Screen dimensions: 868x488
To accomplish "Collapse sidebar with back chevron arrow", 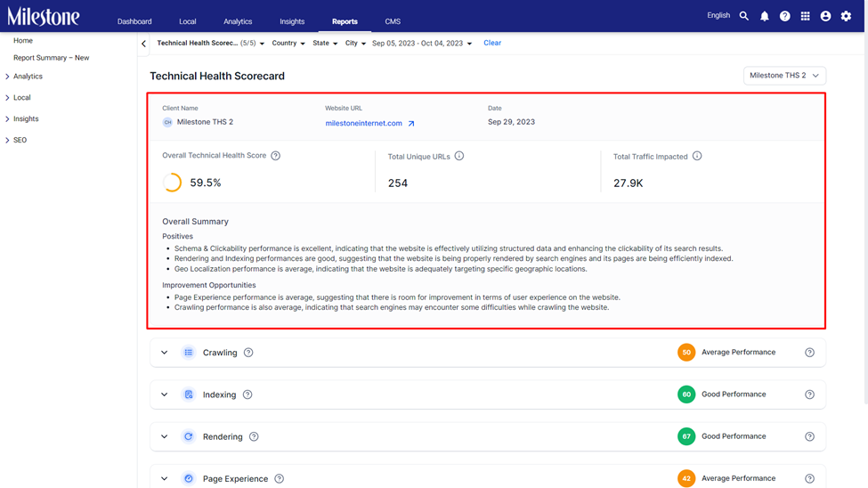I will point(144,44).
